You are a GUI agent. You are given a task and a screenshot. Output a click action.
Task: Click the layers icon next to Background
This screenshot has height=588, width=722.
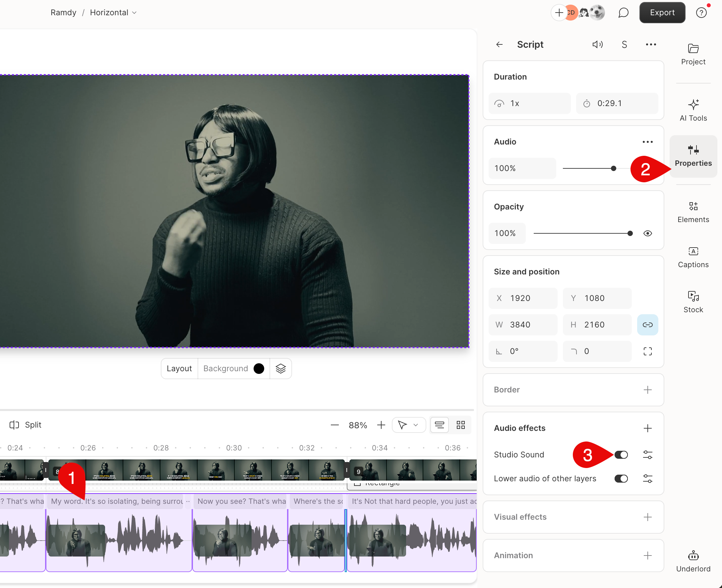[x=280, y=369]
